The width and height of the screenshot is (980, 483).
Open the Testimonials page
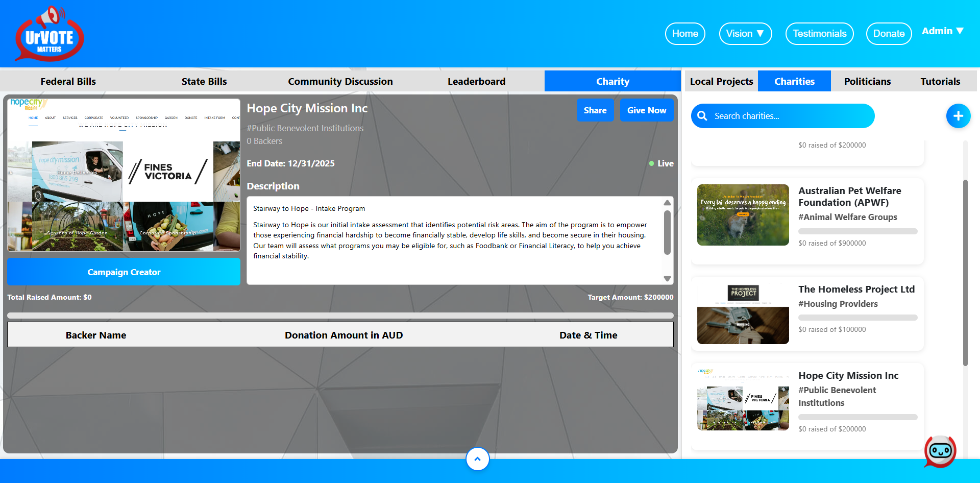819,34
